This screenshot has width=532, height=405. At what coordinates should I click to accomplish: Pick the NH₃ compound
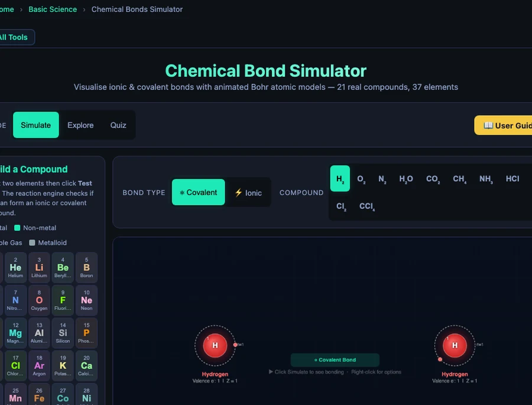(486, 179)
